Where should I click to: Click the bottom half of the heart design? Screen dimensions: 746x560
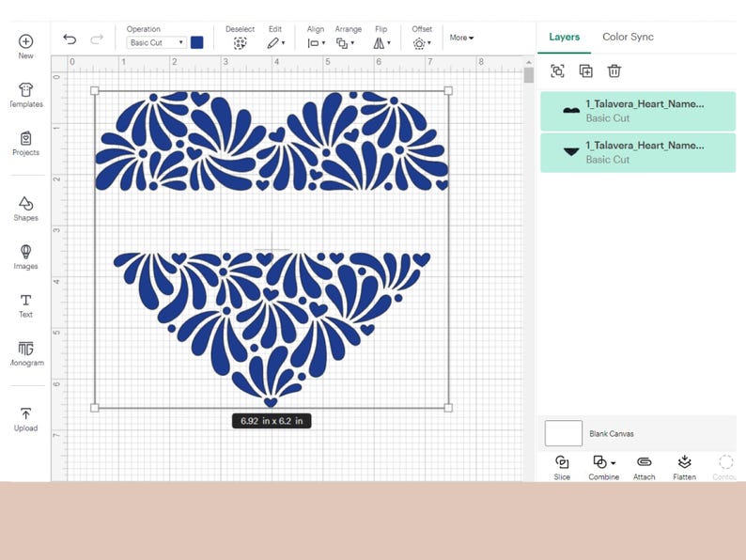pyautogui.click(x=272, y=330)
